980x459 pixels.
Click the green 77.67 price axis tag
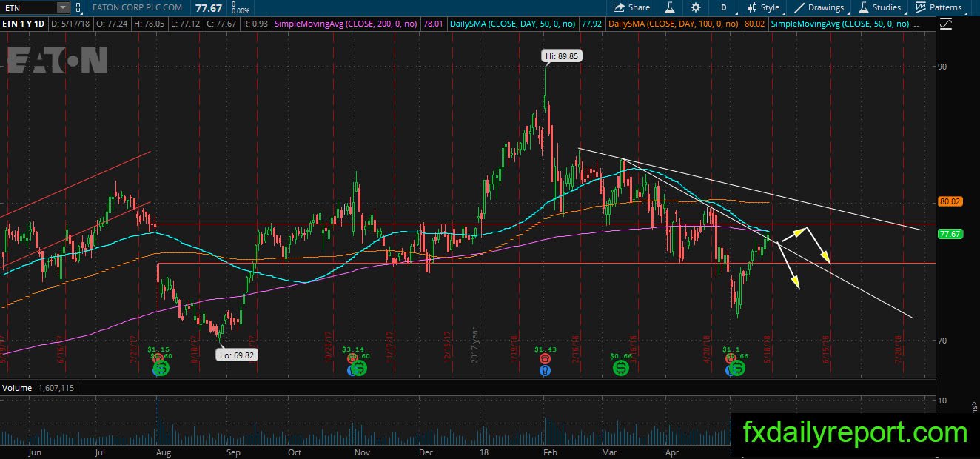(x=950, y=234)
